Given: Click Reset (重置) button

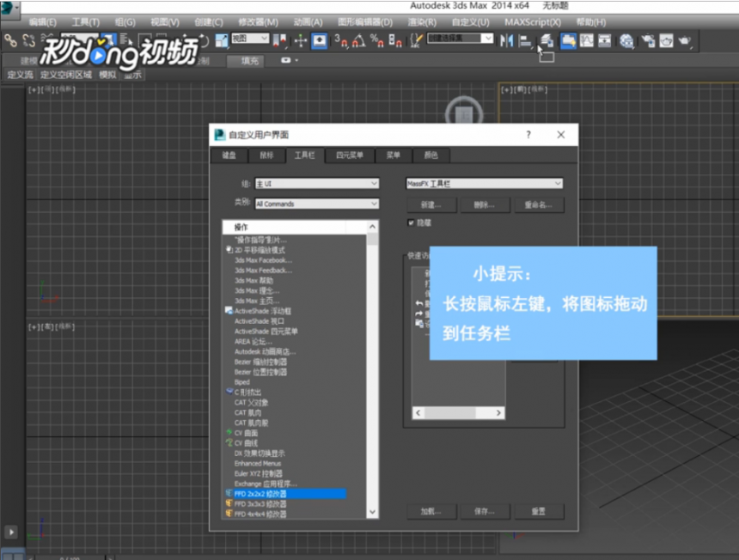Looking at the screenshot, I should (x=538, y=512).
